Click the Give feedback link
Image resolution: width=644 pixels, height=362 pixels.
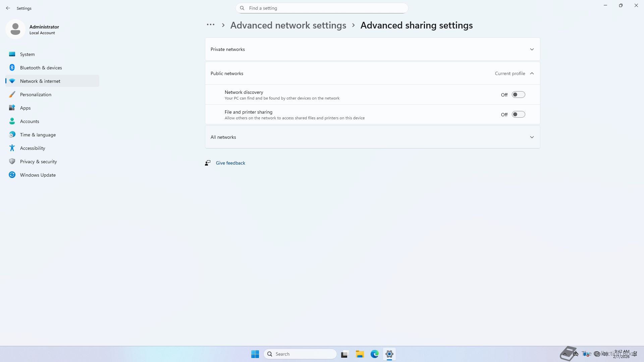[x=230, y=163]
